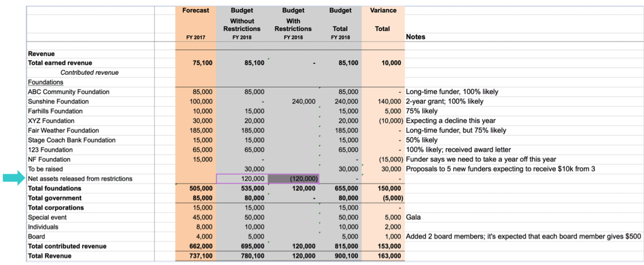
Task: Click the Variance column header
Action: pos(383,10)
